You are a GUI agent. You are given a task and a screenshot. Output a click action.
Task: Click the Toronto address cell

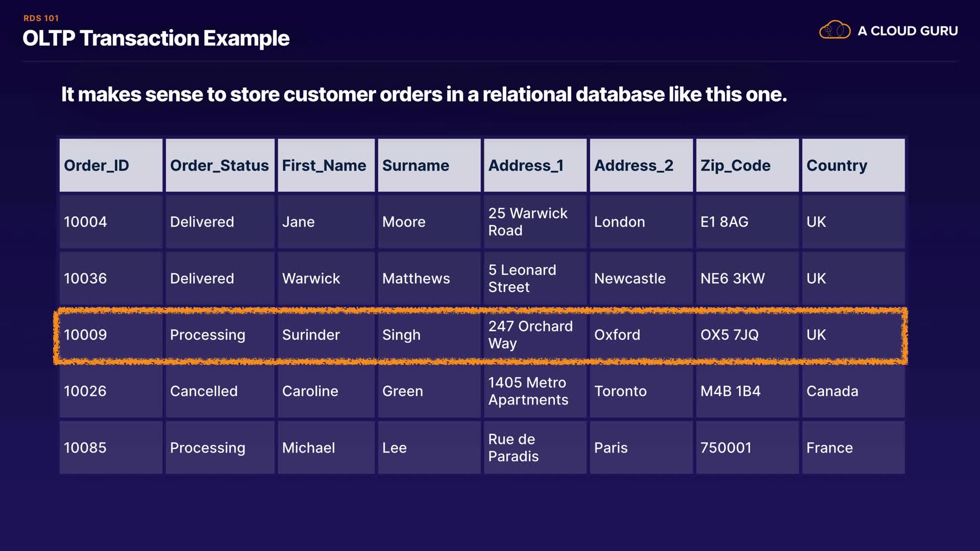[x=620, y=391]
